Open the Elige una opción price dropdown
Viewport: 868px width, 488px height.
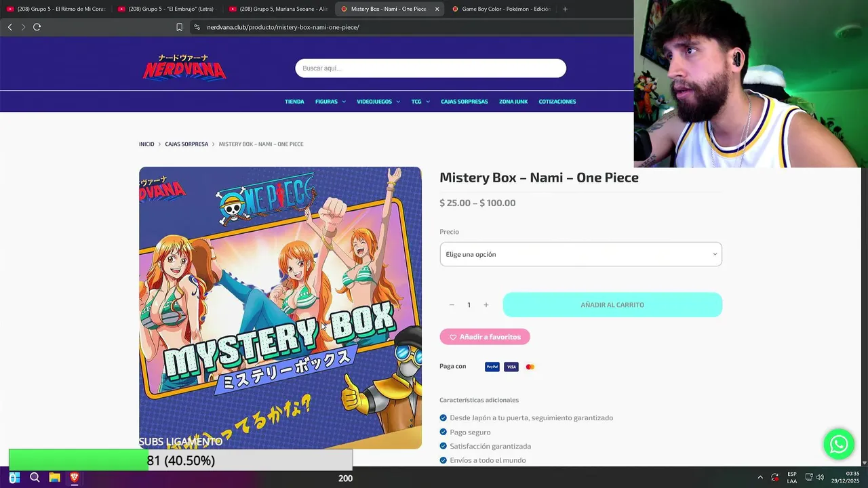580,254
